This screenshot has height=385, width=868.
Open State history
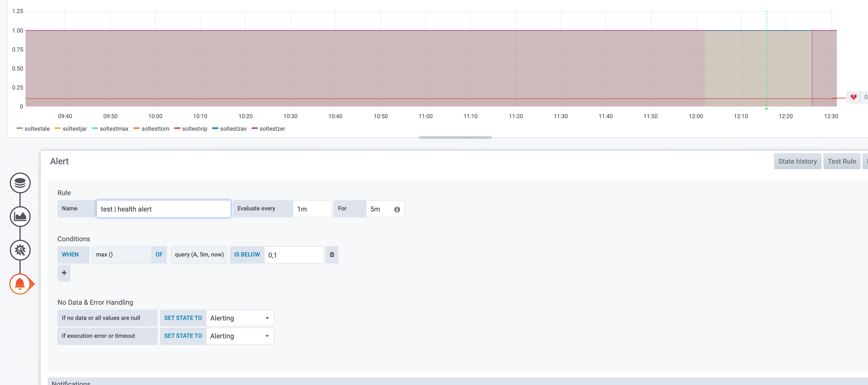coord(798,161)
